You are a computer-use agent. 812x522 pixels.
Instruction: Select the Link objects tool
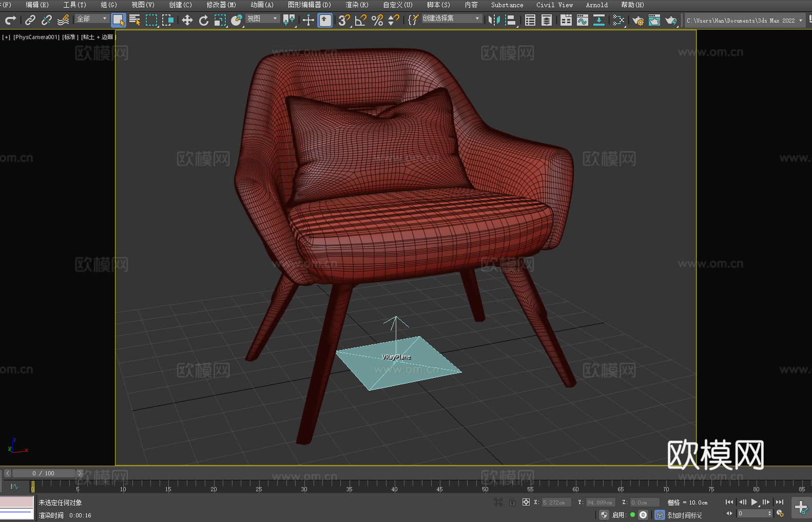30,20
